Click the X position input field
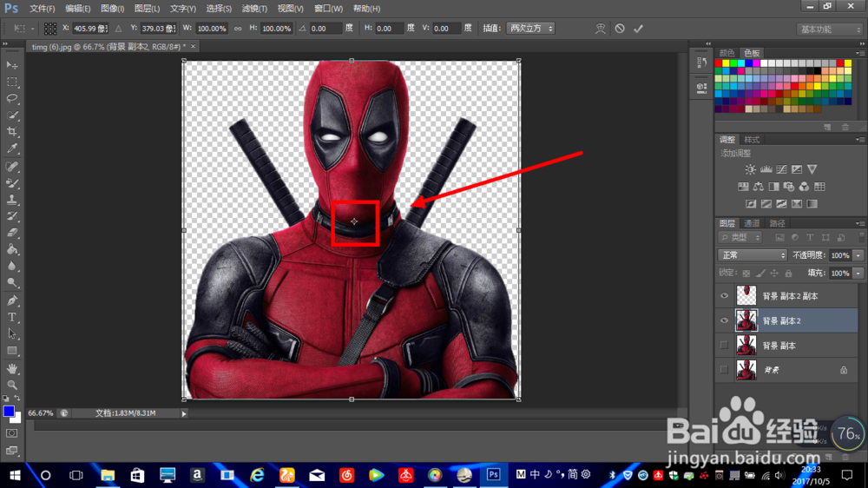The height and width of the screenshot is (488, 868). click(x=90, y=29)
